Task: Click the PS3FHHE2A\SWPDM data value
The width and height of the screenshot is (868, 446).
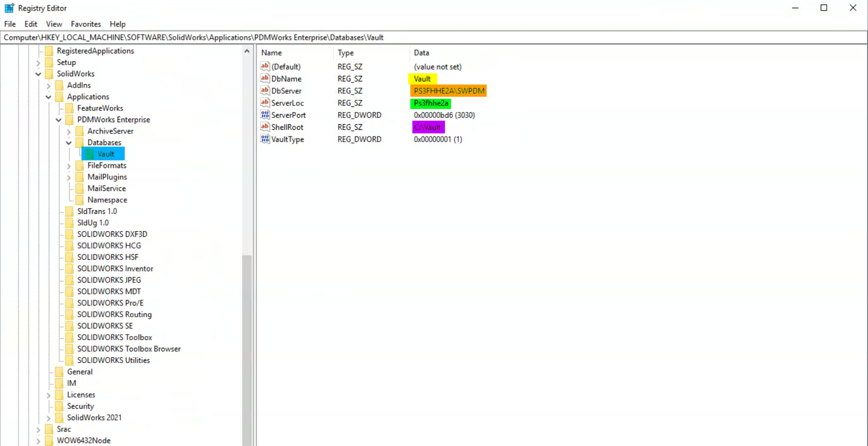Action: (x=449, y=91)
